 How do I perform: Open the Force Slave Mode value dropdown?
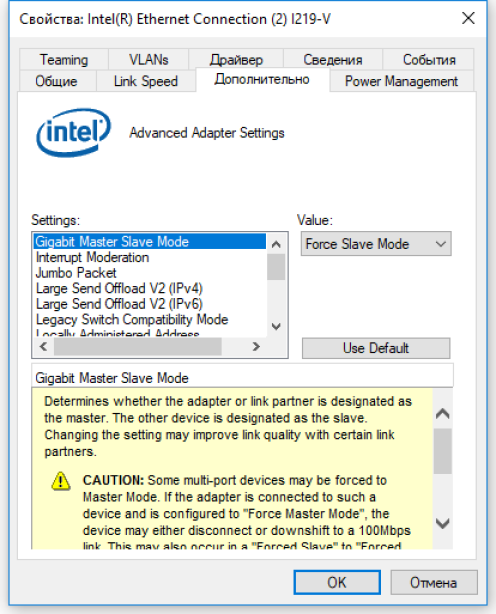[x=376, y=244]
